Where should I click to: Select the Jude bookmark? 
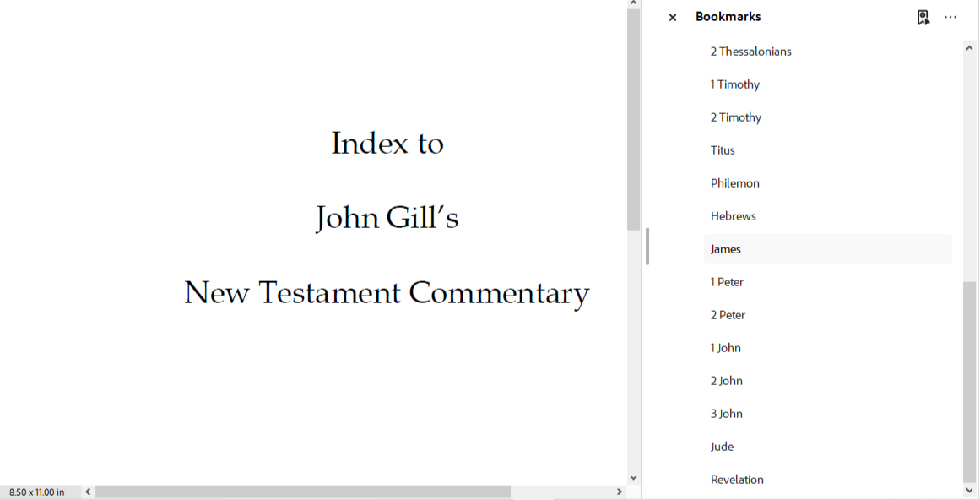click(x=722, y=447)
